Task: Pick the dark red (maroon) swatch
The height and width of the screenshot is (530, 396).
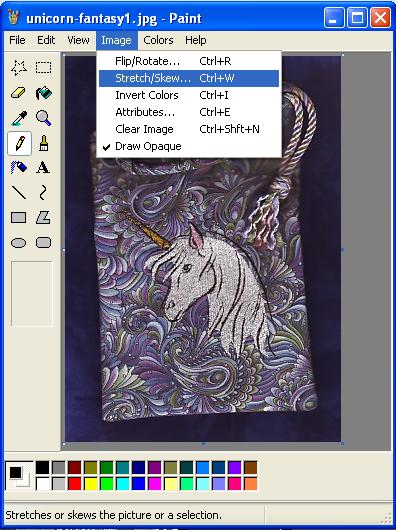Action: tap(75, 468)
